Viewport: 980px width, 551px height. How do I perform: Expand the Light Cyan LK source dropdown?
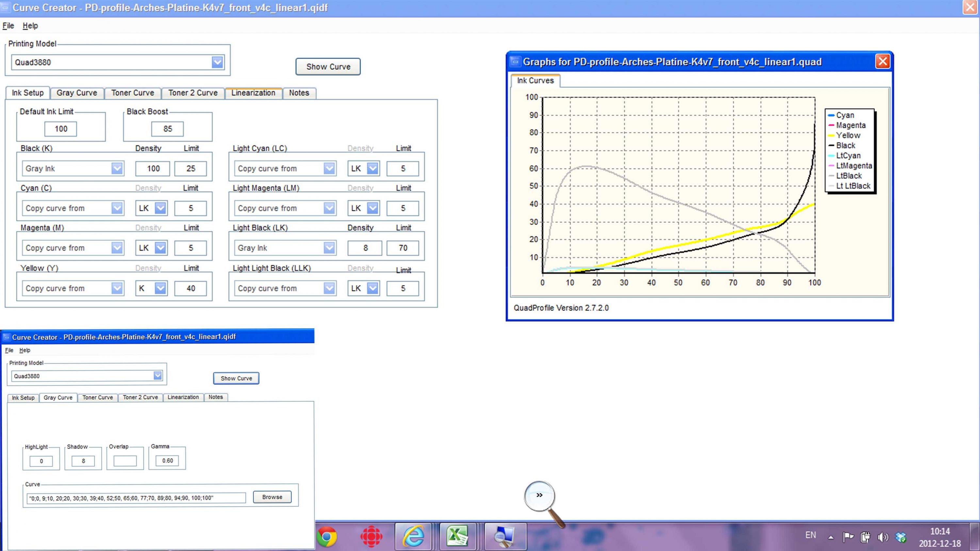pyautogui.click(x=372, y=168)
